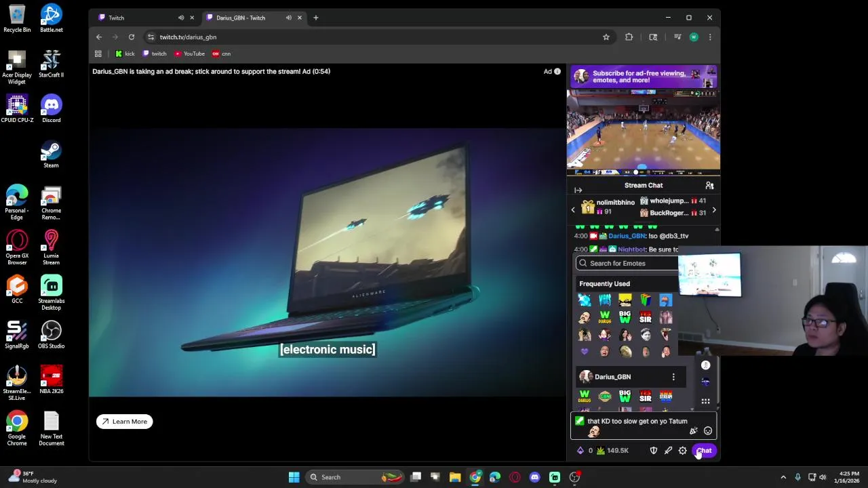Open the emote picker smiley icon

[x=708, y=431]
